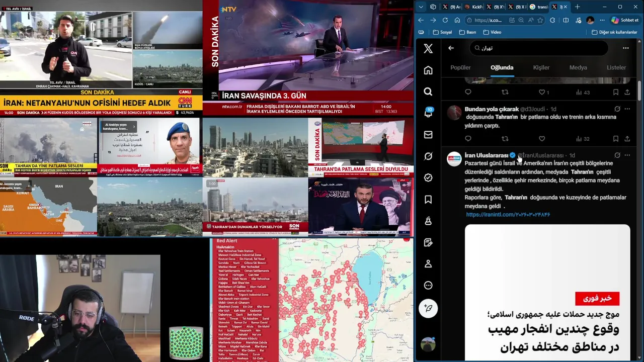
Task: Open Diğer sık kullanılanlar folder
Action: click(x=614, y=32)
